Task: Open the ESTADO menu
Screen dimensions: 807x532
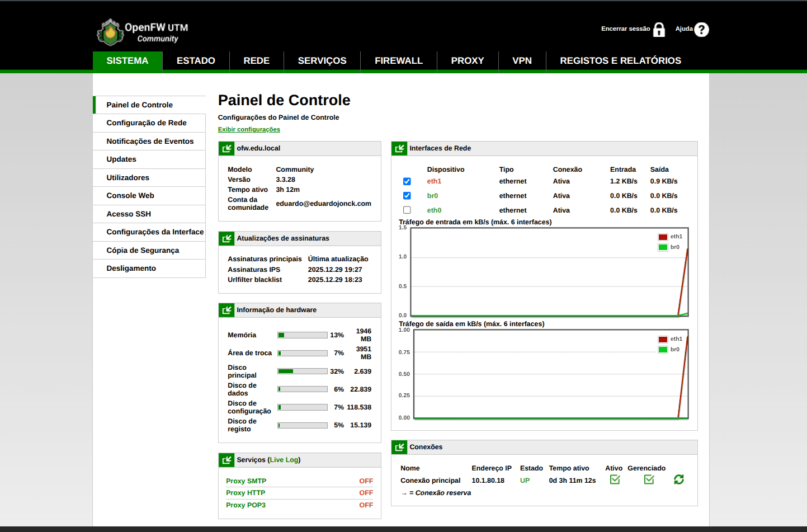Action: (x=196, y=61)
